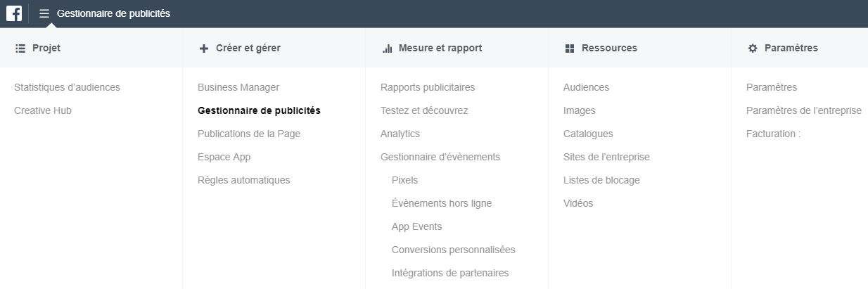Screen dimensions: 868x289
Task: Open Conversions personnalisées
Action: tap(454, 250)
